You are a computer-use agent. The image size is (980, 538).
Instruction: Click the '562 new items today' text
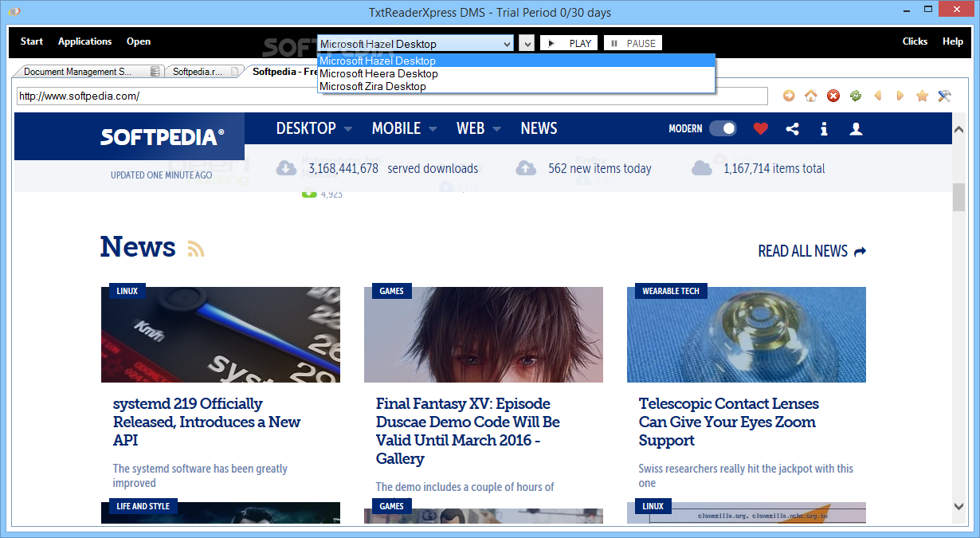click(x=599, y=169)
